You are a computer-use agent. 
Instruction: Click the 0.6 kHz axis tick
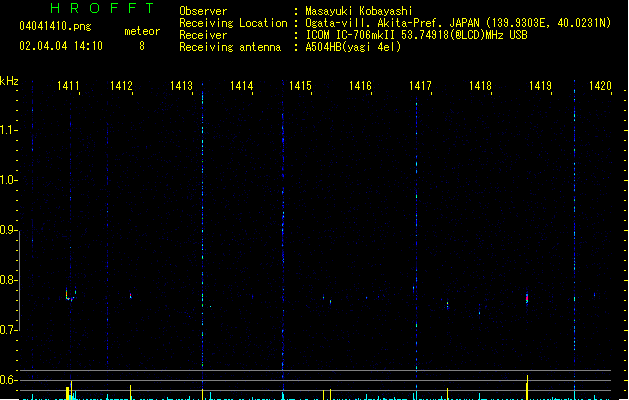click(8, 380)
